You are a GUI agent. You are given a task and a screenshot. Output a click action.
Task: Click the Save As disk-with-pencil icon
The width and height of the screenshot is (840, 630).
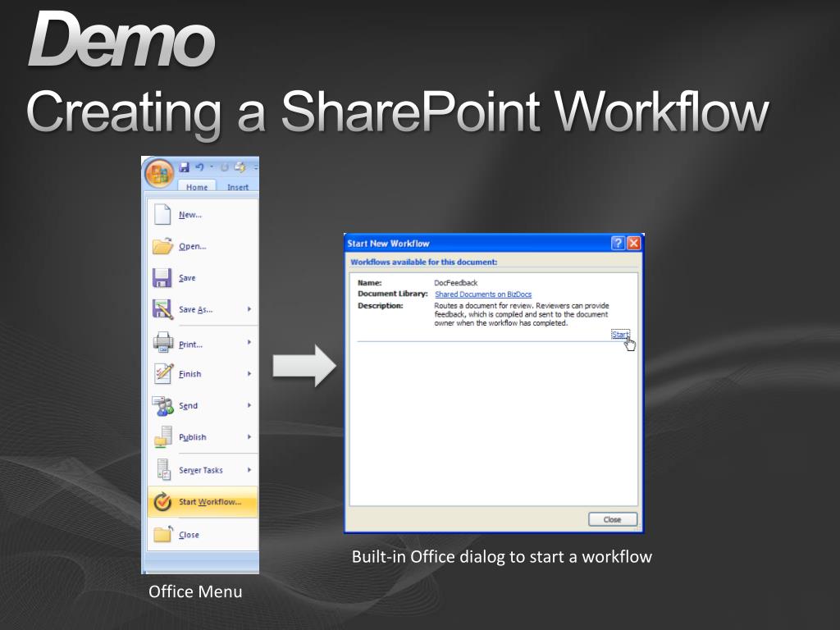pyautogui.click(x=162, y=309)
